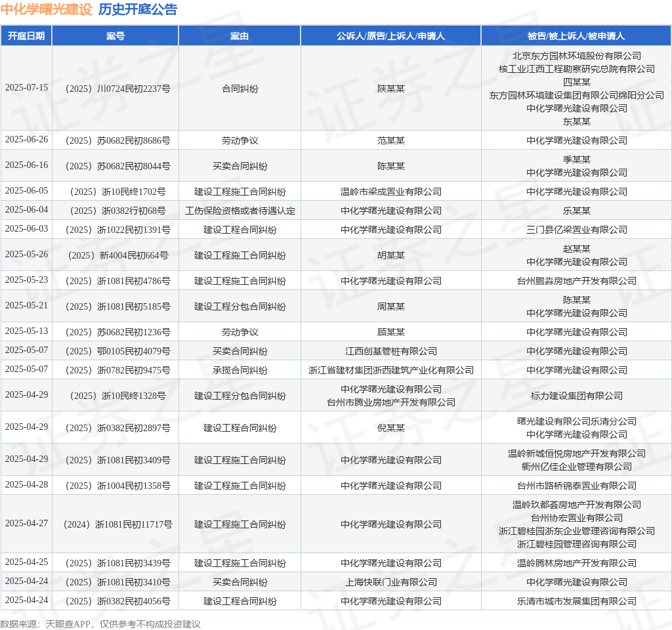Click defendant 曙光建设有限公司乐清分公司
The height and width of the screenshot is (630, 672).
click(x=577, y=421)
